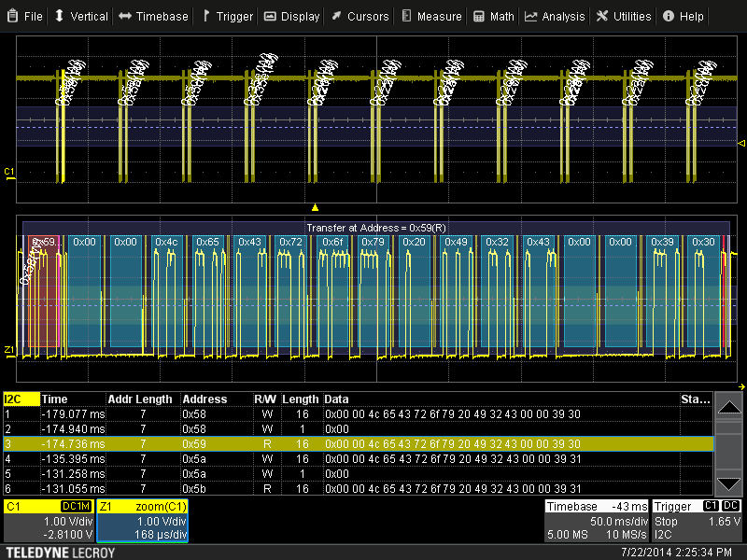Click the Trigger flag icon in menu bar

tap(206, 16)
